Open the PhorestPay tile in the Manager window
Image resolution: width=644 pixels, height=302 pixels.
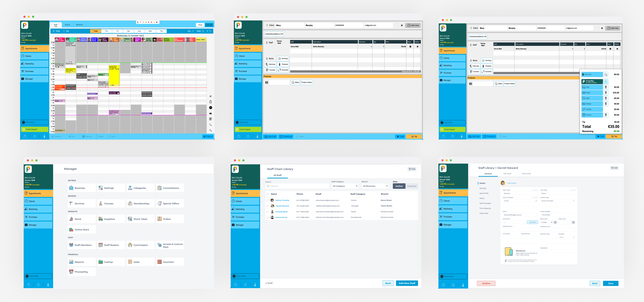[x=82, y=272]
